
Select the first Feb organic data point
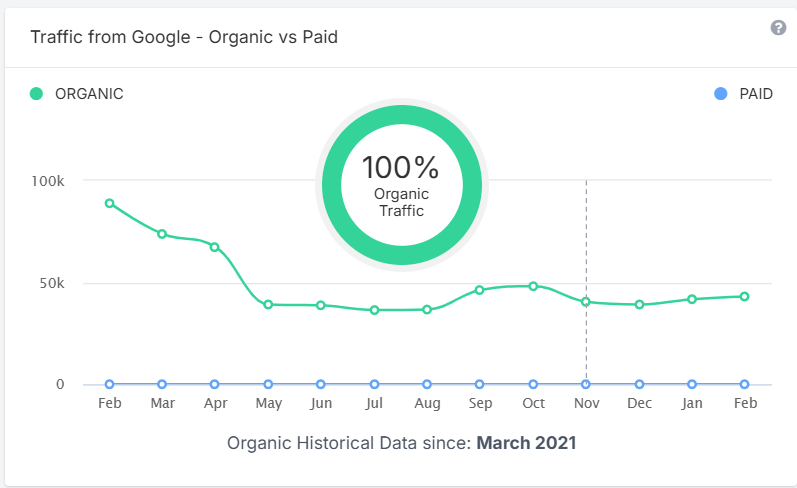tap(109, 203)
